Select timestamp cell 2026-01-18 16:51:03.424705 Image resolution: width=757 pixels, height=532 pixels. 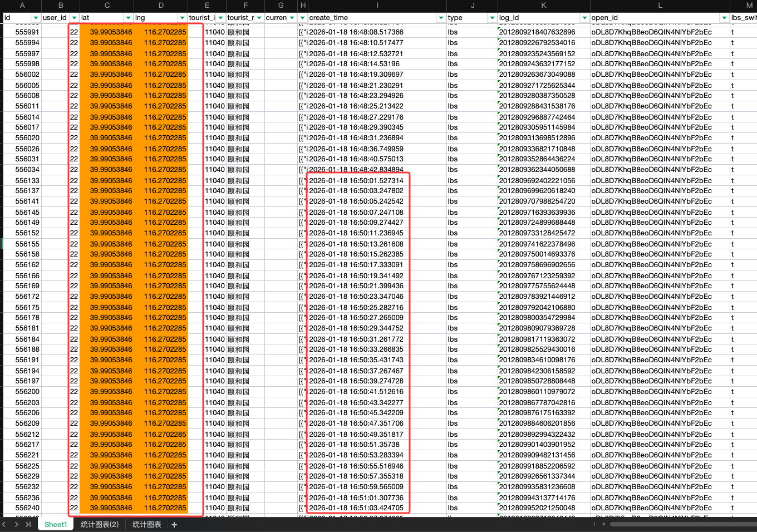(x=377, y=508)
